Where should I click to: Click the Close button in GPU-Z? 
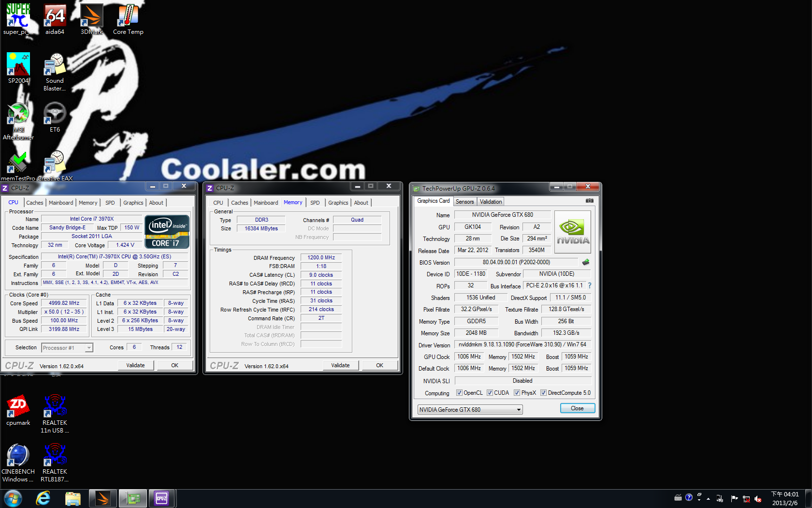pos(578,408)
